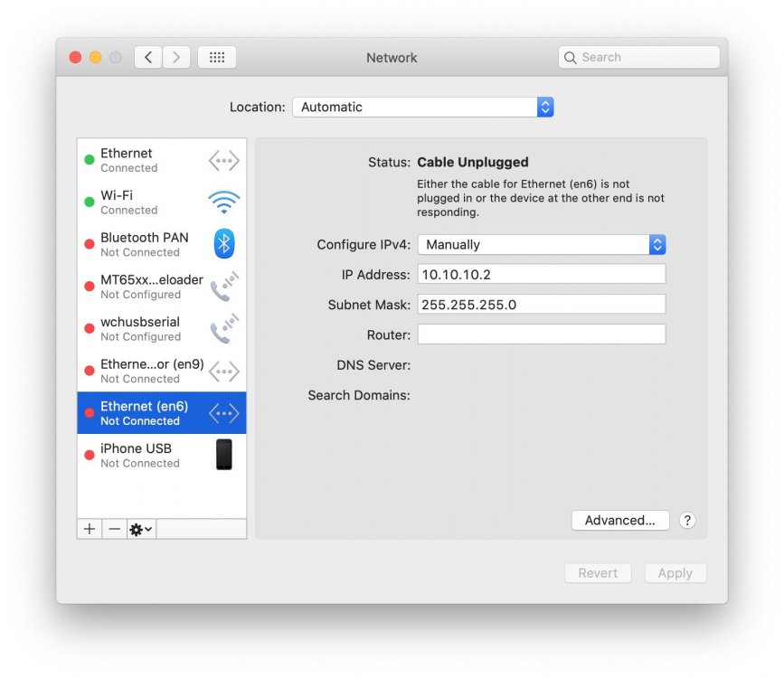This screenshot has width=784, height=678.
Task: Click the wchusbserial phone icon
Action: coord(224,328)
